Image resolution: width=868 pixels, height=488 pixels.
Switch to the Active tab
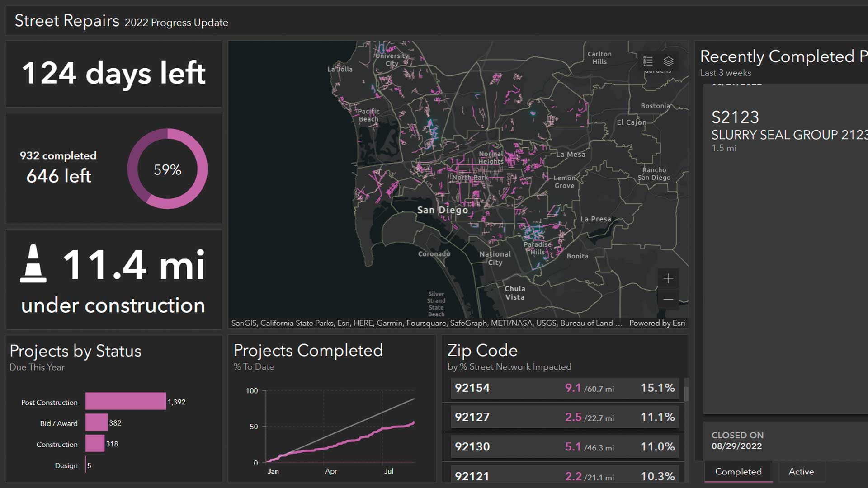(x=801, y=471)
